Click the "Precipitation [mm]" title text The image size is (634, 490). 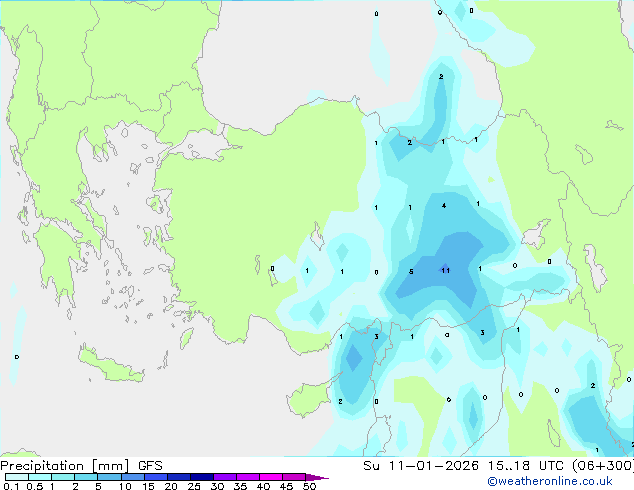pos(64,466)
